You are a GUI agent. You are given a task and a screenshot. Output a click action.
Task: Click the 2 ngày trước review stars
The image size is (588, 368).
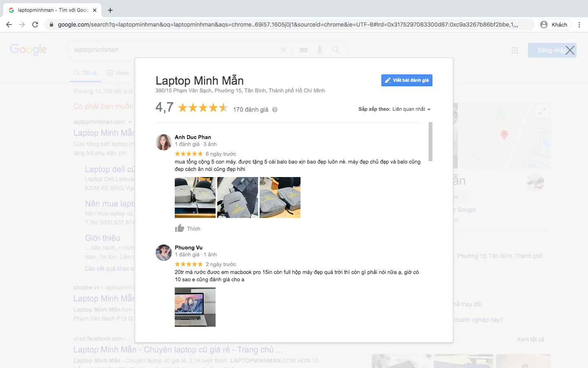pyautogui.click(x=189, y=264)
